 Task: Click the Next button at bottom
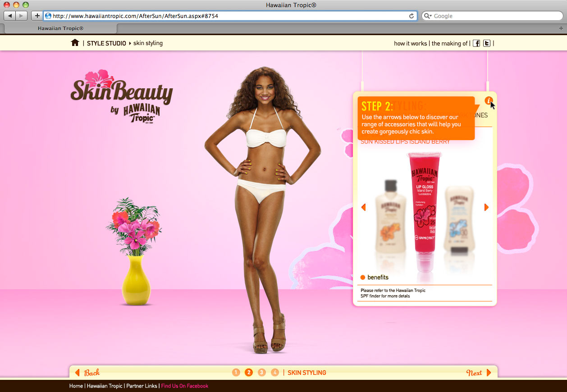479,373
